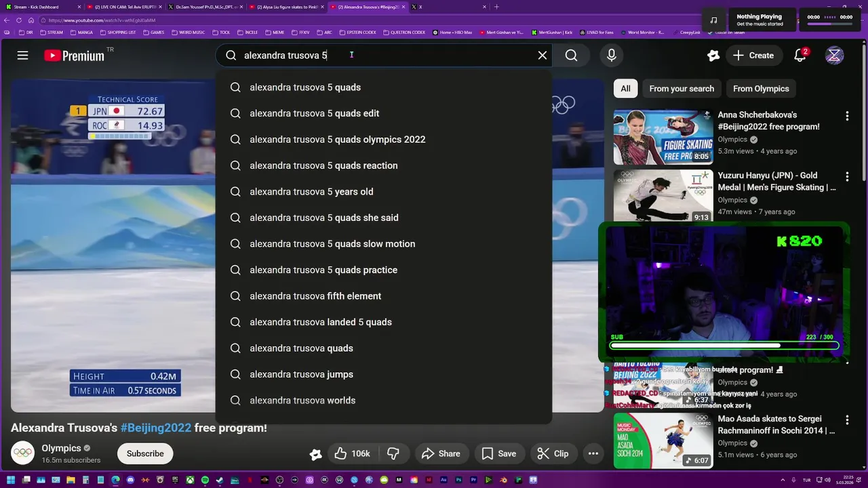Select the 'From your search' chip
Screen dimensions: 868x488
[x=682, y=89]
